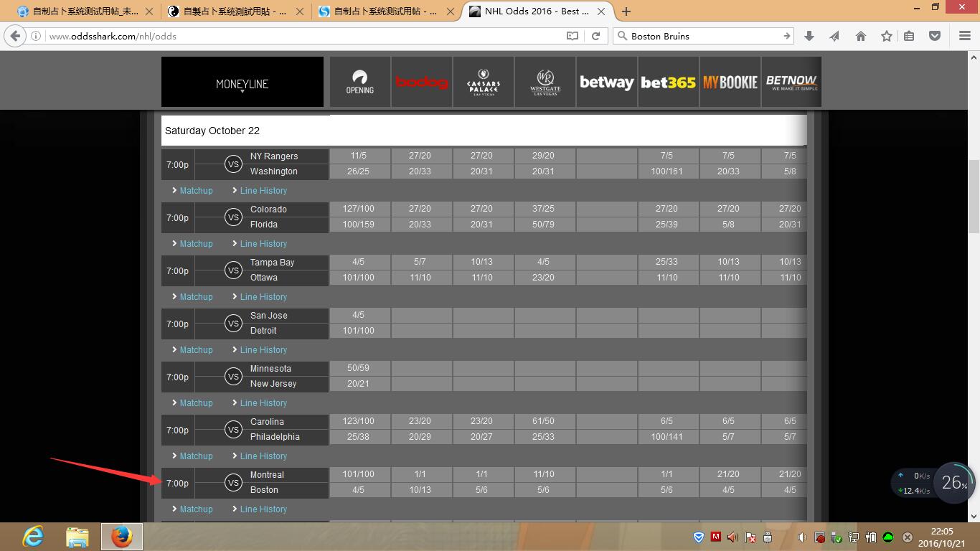Select the bet365 sportsbook column header
Image resolution: width=980 pixels, height=551 pixels.
pos(668,83)
